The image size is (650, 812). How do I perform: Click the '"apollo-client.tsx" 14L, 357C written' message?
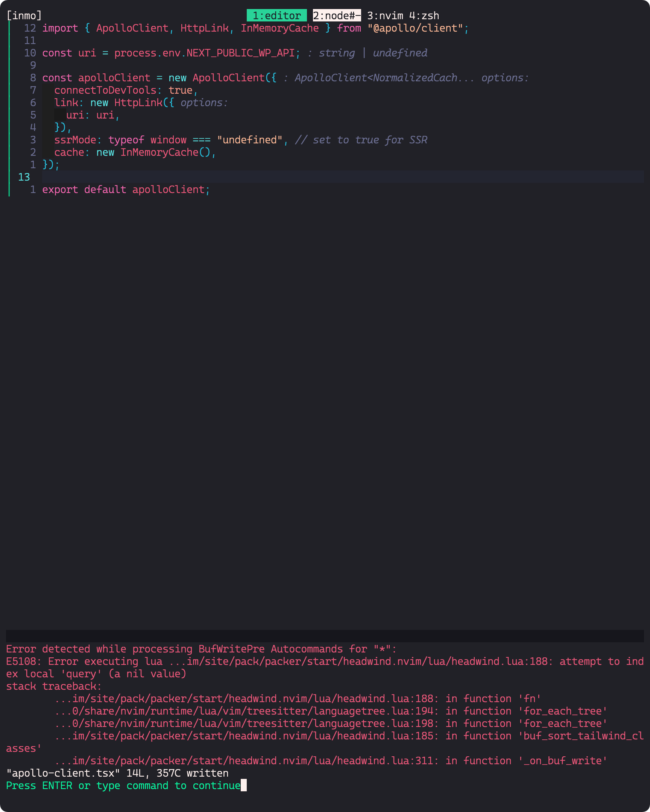pos(117,773)
